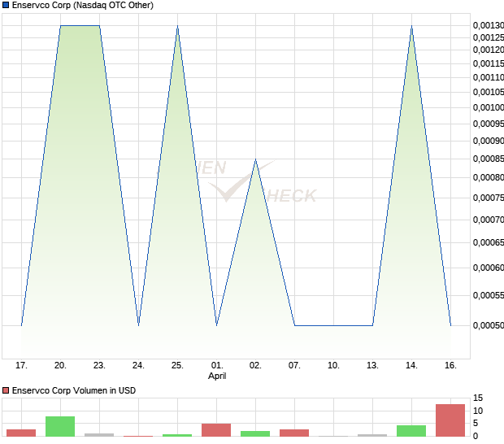Select the 24. date label on x-axis
This screenshot has width=504, height=444.
pos(138,366)
